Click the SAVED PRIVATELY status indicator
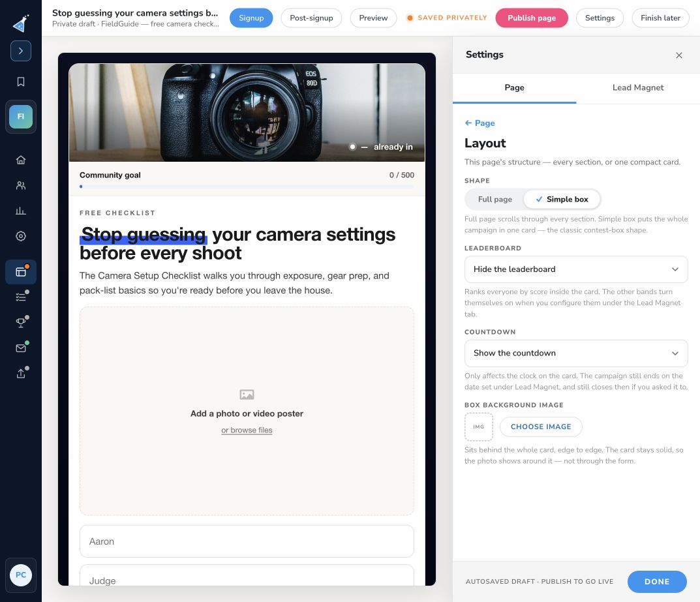Viewport: 700px width, 602px height. click(x=446, y=18)
